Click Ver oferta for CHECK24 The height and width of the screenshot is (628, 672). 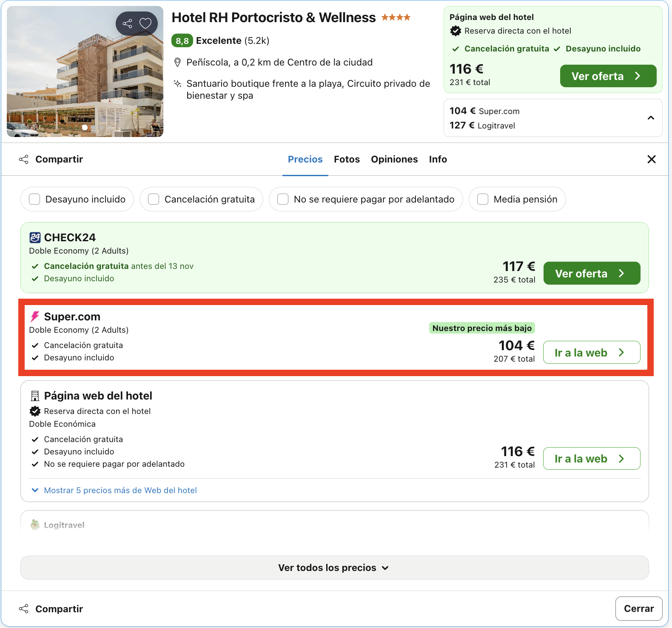tap(592, 273)
